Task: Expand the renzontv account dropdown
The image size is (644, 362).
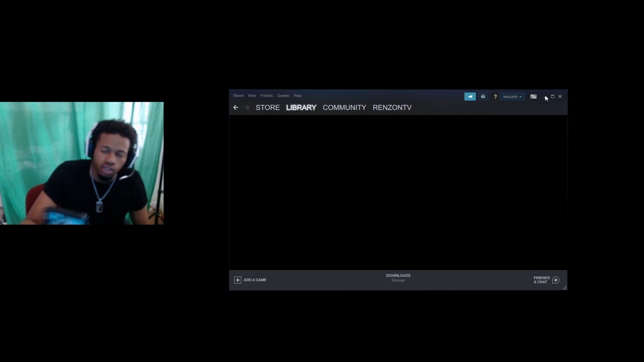Action: 512,97
